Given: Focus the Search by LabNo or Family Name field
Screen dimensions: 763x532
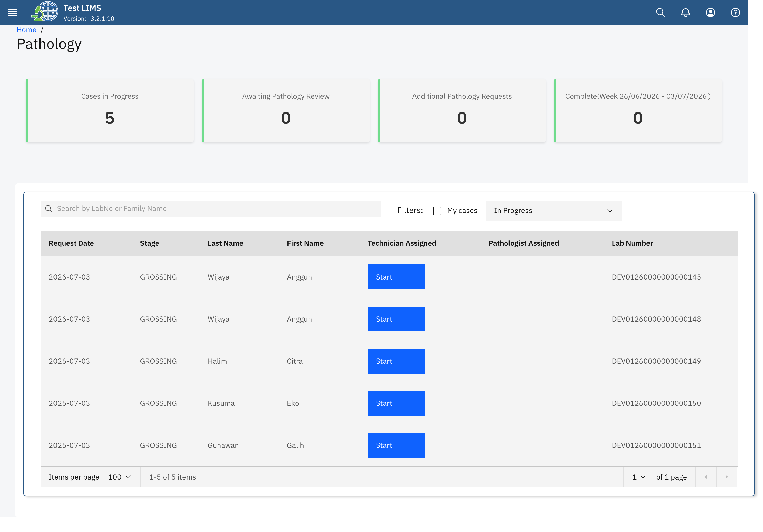Looking at the screenshot, I should point(210,209).
